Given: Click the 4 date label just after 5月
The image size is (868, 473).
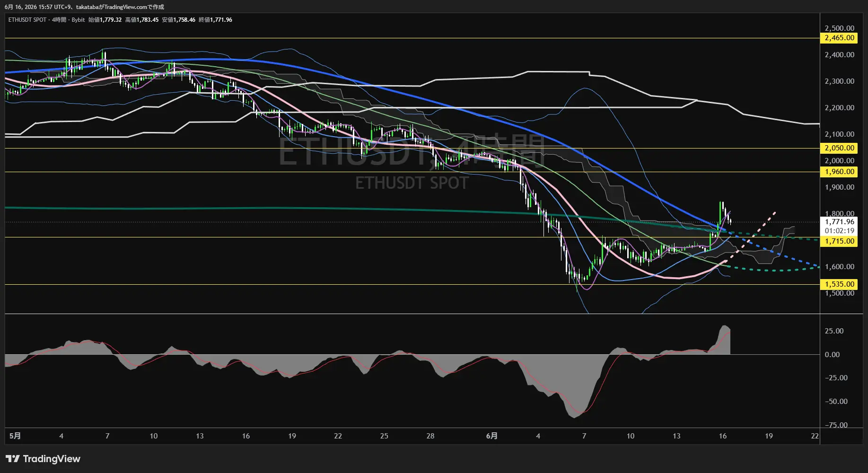Looking at the screenshot, I should pyautogui.click(x=61, y=436).
